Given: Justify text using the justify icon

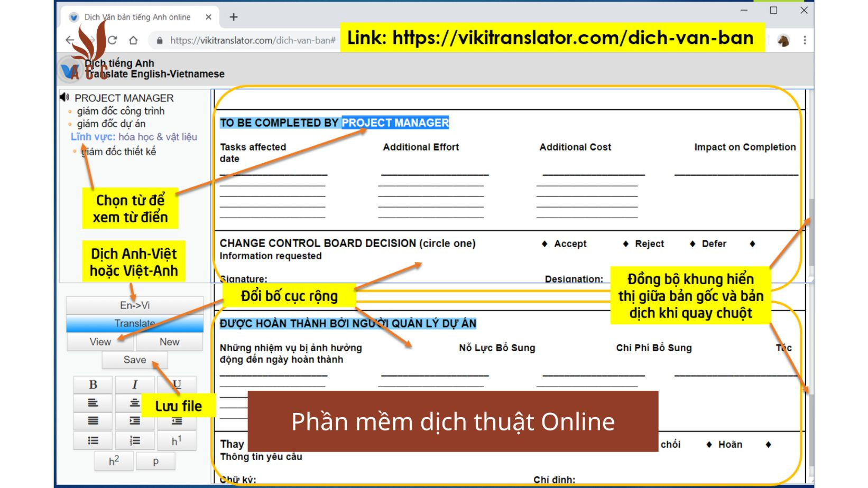Looking at the screenshot, I should [x=93, y=421].
